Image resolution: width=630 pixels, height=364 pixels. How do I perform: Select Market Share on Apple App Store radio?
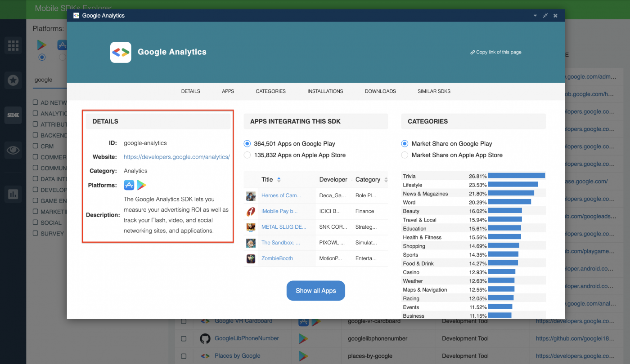[405, 155]
